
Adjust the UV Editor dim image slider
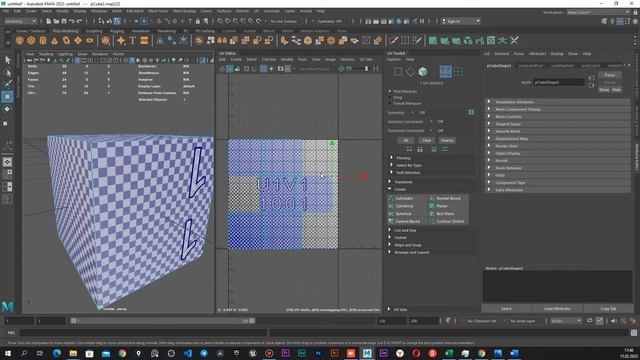tap(361, 69)
